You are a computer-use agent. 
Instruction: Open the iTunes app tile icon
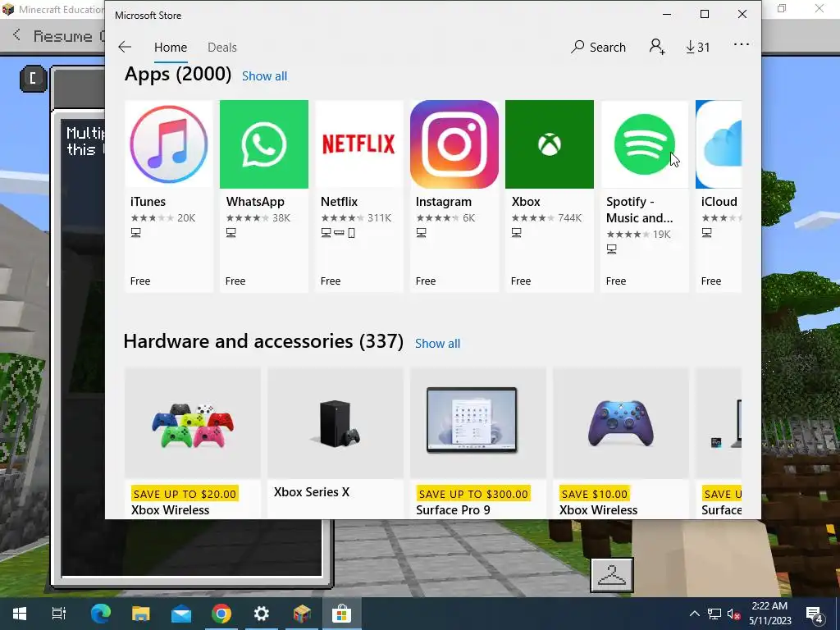click(x=169, y=144)
